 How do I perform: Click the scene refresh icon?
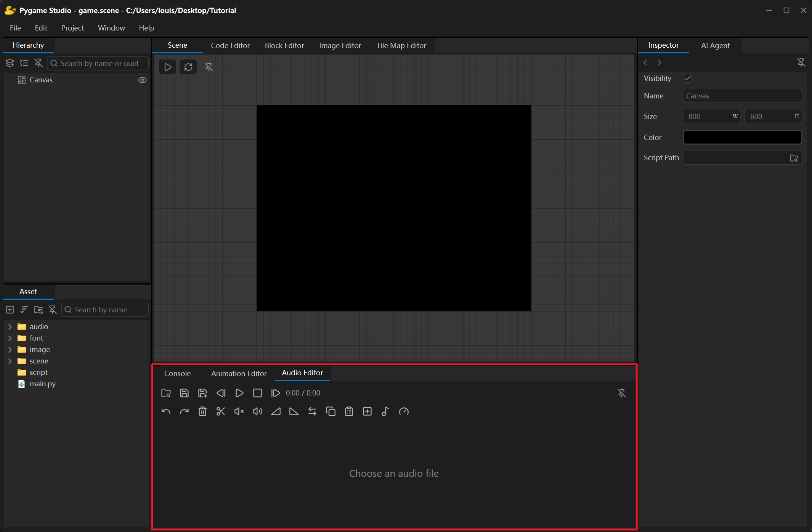[x=188, y=67]
